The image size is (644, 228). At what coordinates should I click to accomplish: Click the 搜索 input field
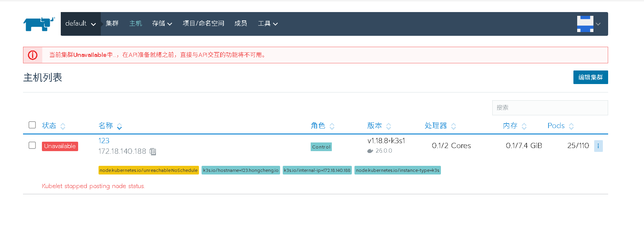(550, 108)
